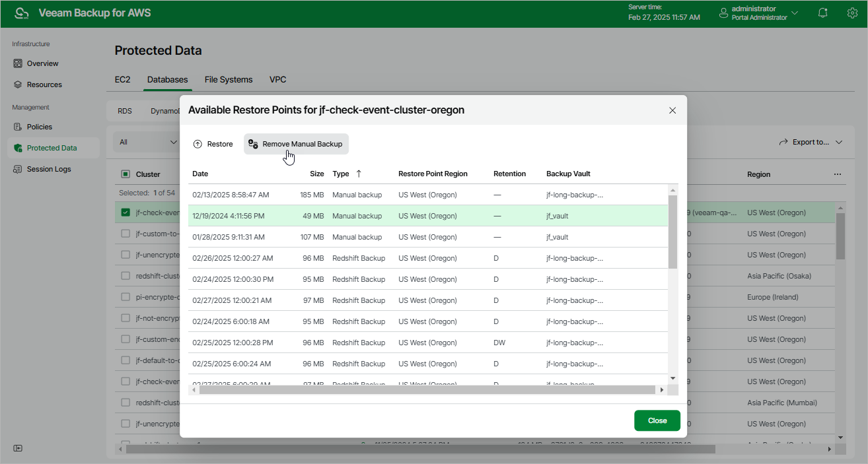Switch to the Databases tab

click(x=168, y=79)
